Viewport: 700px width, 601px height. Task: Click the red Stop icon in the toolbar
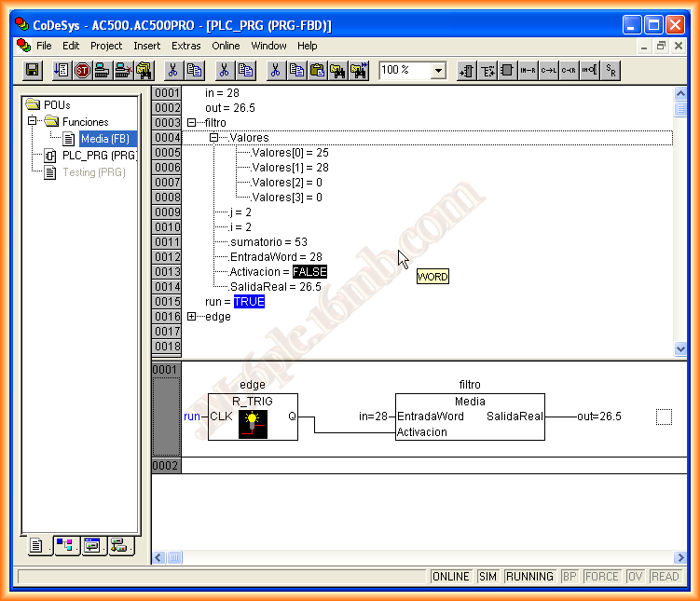pos(82,70)
